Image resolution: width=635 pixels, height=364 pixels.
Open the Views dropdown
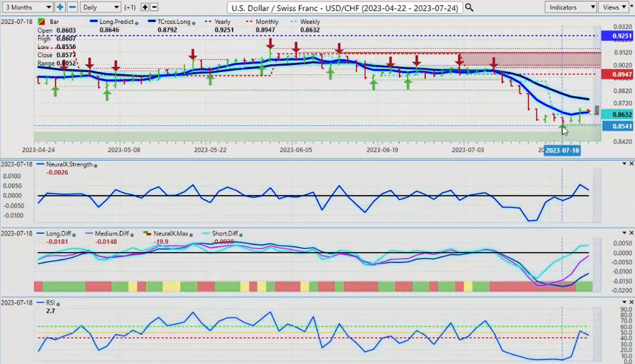pos(613,7)
